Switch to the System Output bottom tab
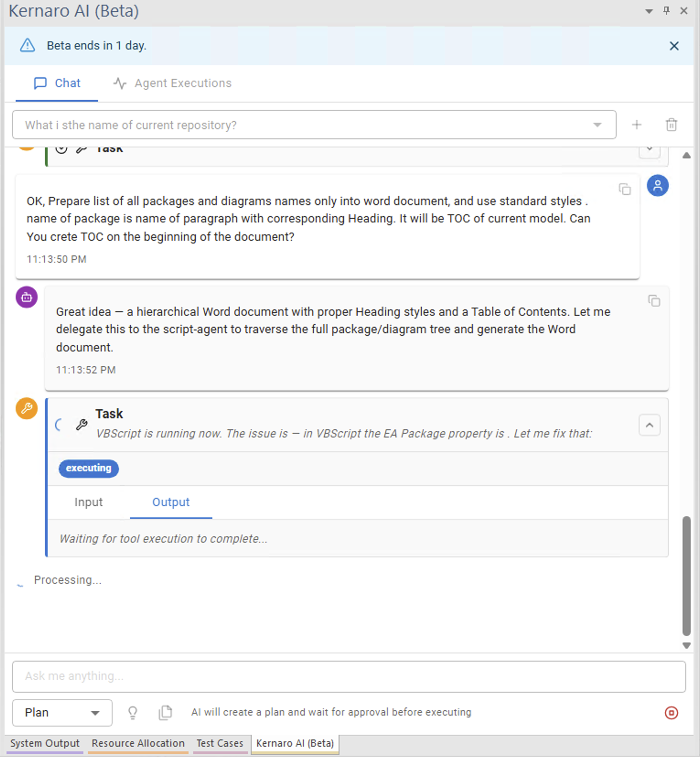The image size is (700, 757). (45, 744)
